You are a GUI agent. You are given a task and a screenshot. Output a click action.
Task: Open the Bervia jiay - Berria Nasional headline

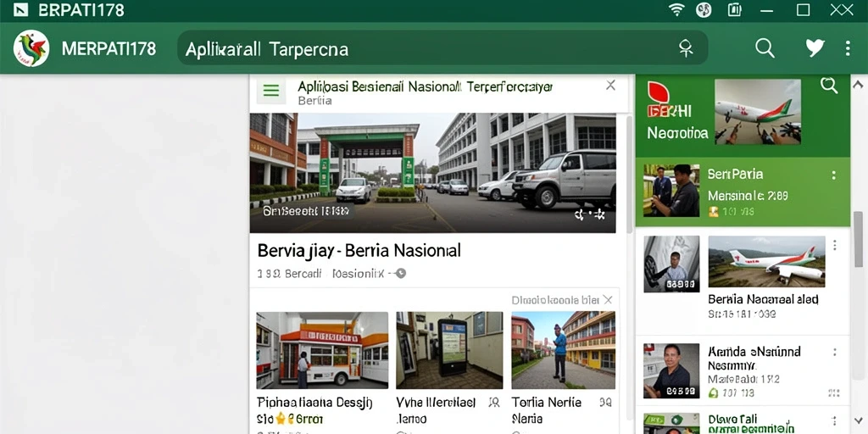pyautogui.click(x=359, y=250)
